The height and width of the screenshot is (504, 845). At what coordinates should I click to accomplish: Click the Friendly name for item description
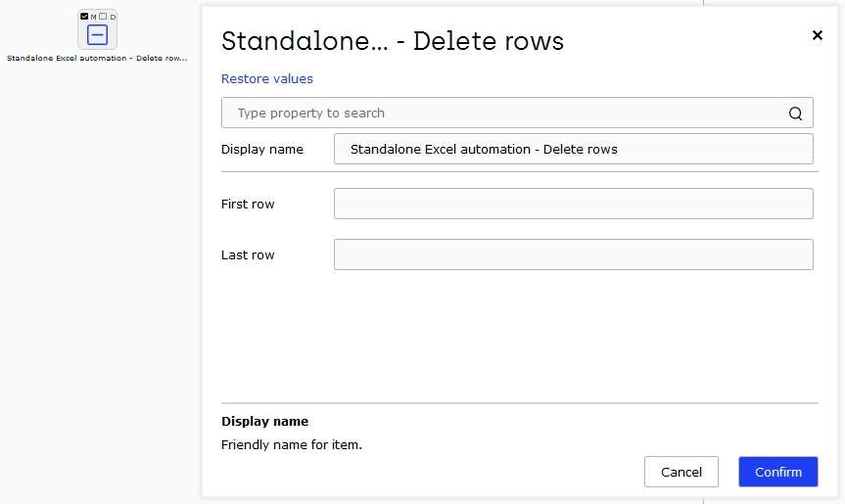(x=292, y=444)
